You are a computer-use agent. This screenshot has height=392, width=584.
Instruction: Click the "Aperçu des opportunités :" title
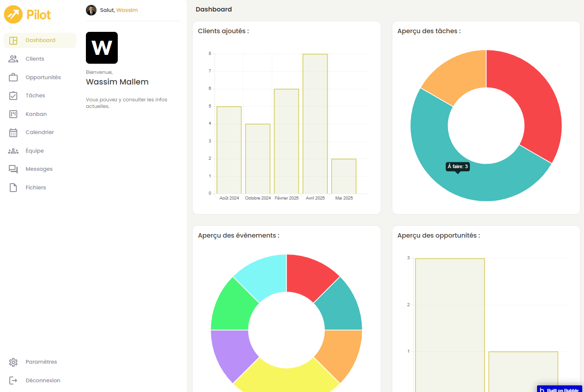pyautogui.click(x=439, y=235)
